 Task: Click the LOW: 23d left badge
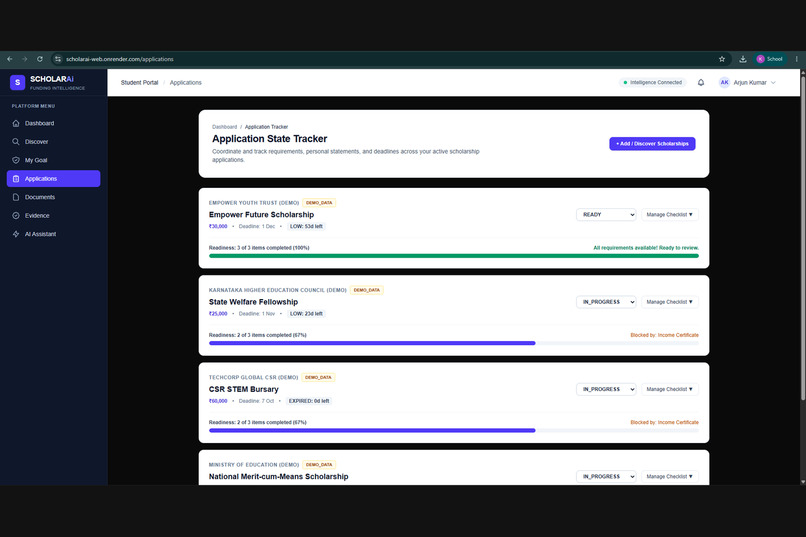[x=306, y=314]
